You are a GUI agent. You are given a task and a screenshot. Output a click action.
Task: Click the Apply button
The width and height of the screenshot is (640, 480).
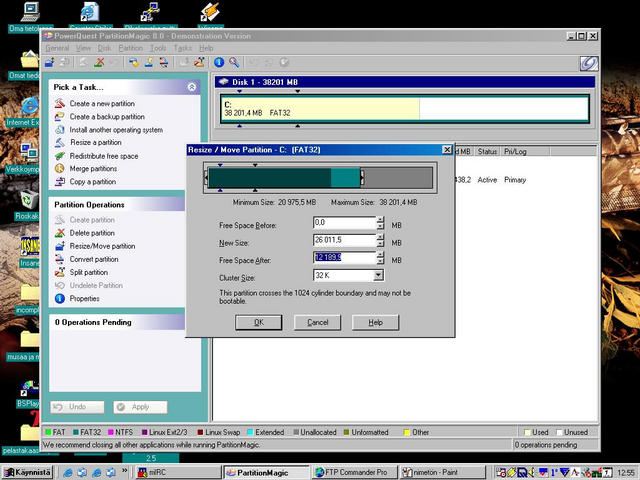(140, 407)
